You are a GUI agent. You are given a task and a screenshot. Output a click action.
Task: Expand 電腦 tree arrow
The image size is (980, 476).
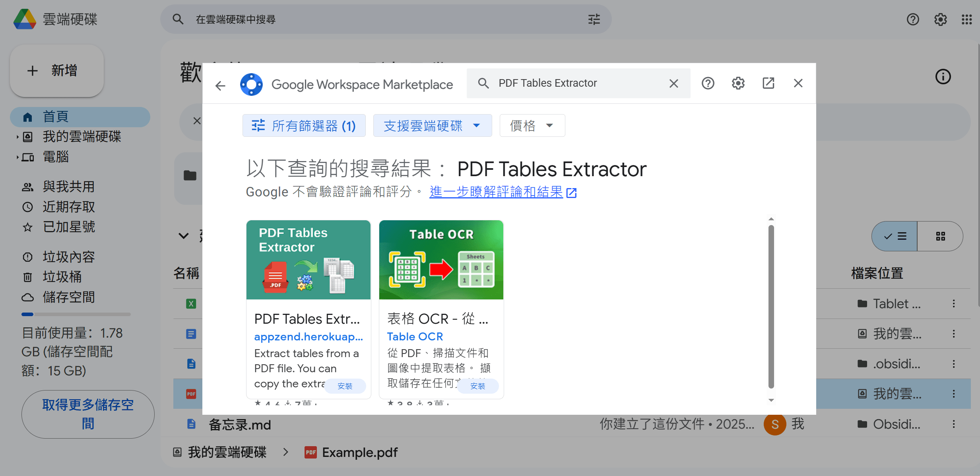tap(17, 157)
